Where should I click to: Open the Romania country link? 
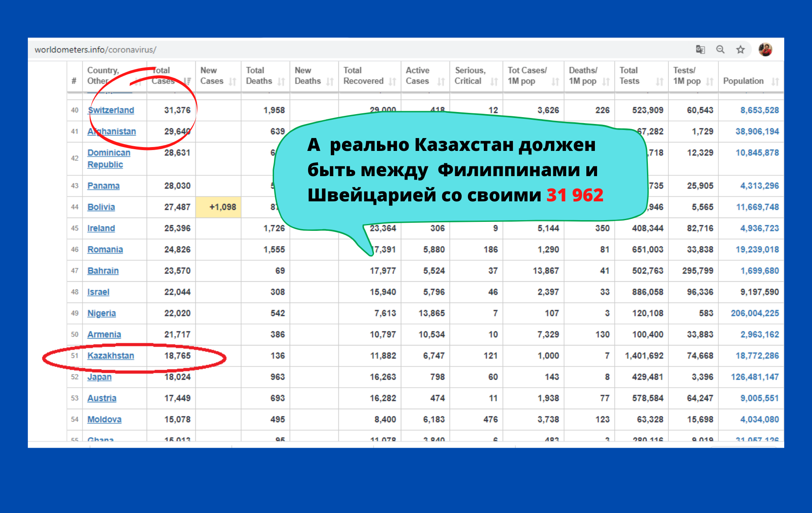point(105,250)
